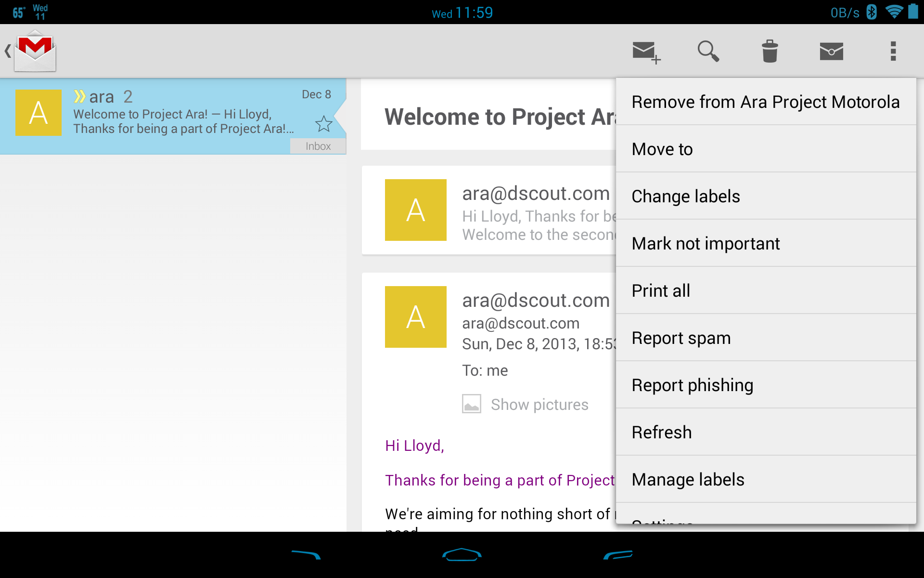Choose Change labels from the menu
The image size is (924, 578).
click(x=766, y=197)
